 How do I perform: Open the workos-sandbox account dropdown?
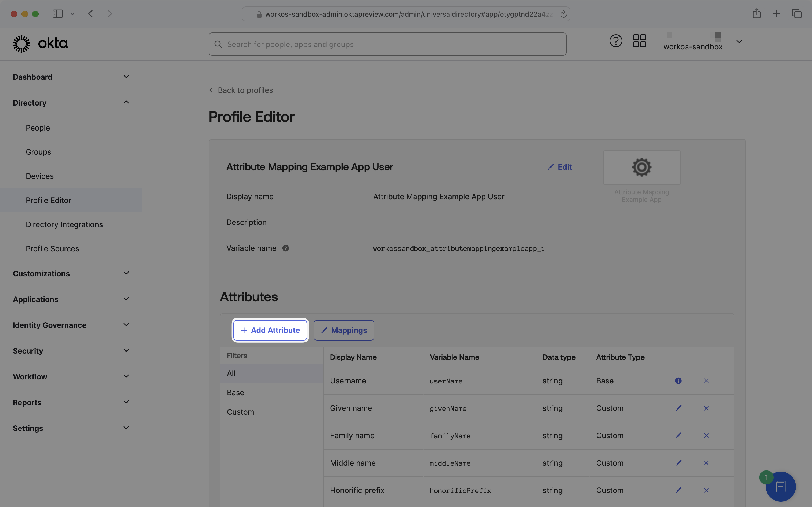pos(739,42)
